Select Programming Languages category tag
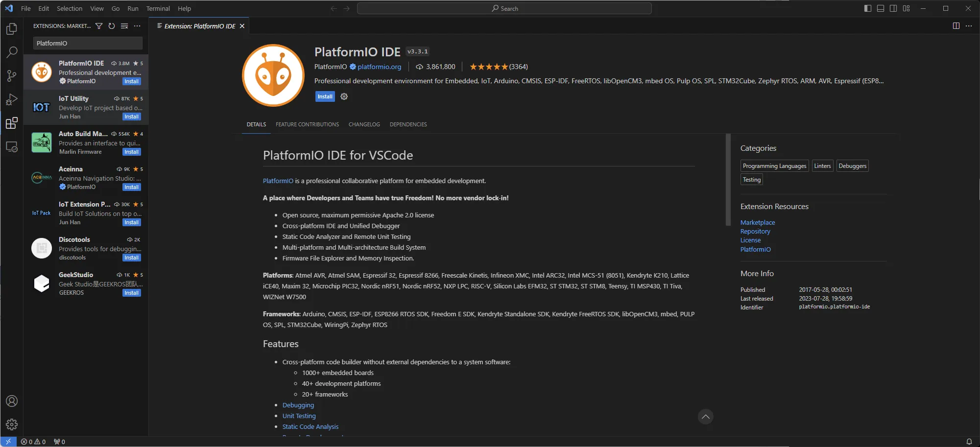Image resolution: width=980 pixels, height=447 pixels. tap(774, 166)
